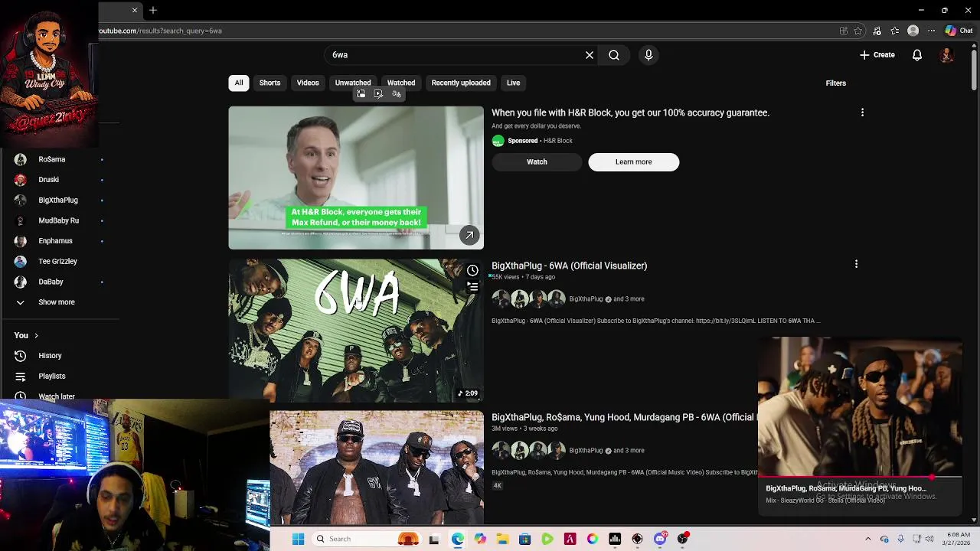Screen dimensions: 980x551
Task: Open Task View on the taskbar
Action: pos(434,539)
